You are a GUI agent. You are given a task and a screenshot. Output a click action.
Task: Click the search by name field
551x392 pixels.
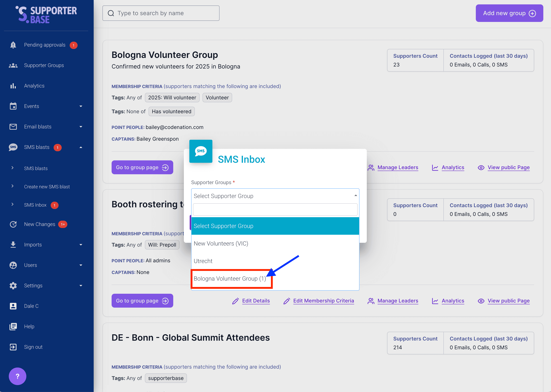pyautogui.click(x=161, y=13)
